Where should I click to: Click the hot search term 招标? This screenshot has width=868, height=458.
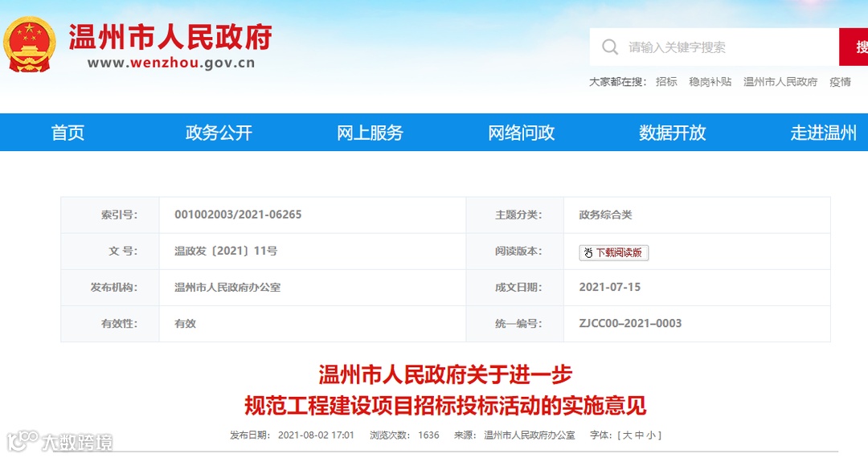(666, 82)
